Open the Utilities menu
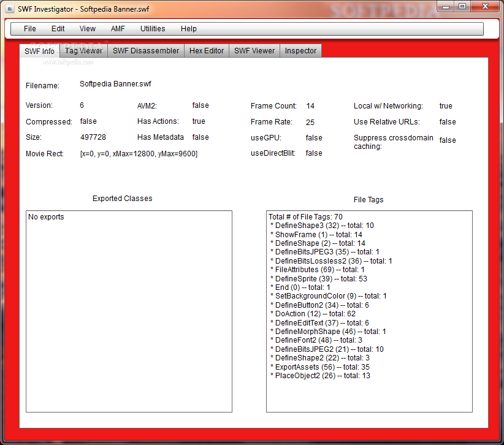Screen dimensions: 504x445 [x=153, y=29]
